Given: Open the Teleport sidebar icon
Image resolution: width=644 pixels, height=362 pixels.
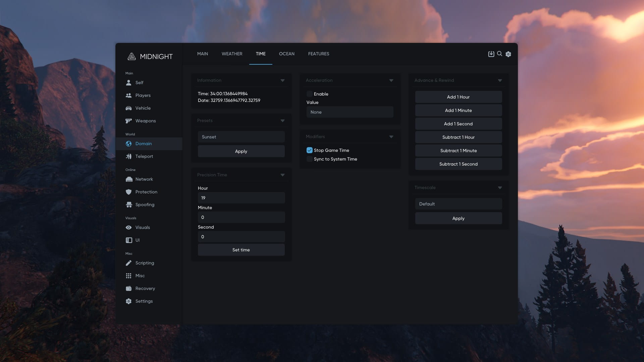Looking at the screenshot, I should coord(128,156).
